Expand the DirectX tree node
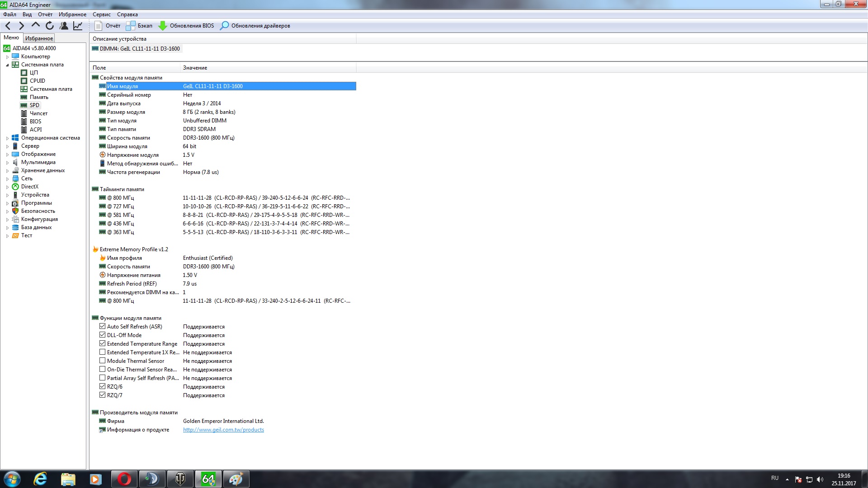 tap(7, 187)
